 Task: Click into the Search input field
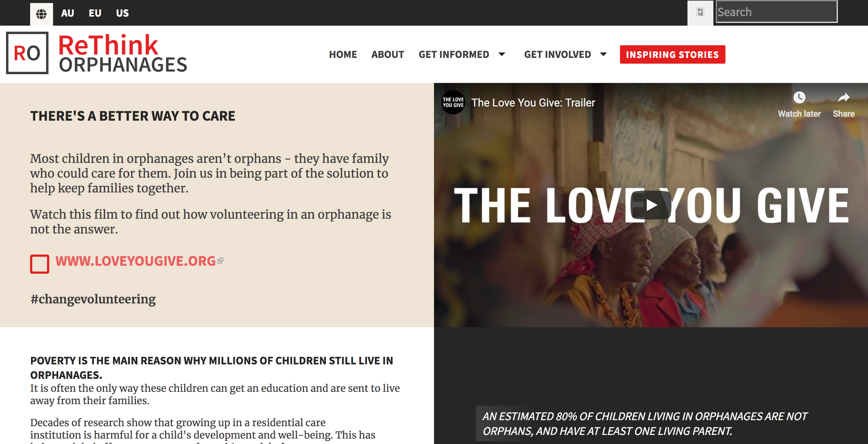776,12
